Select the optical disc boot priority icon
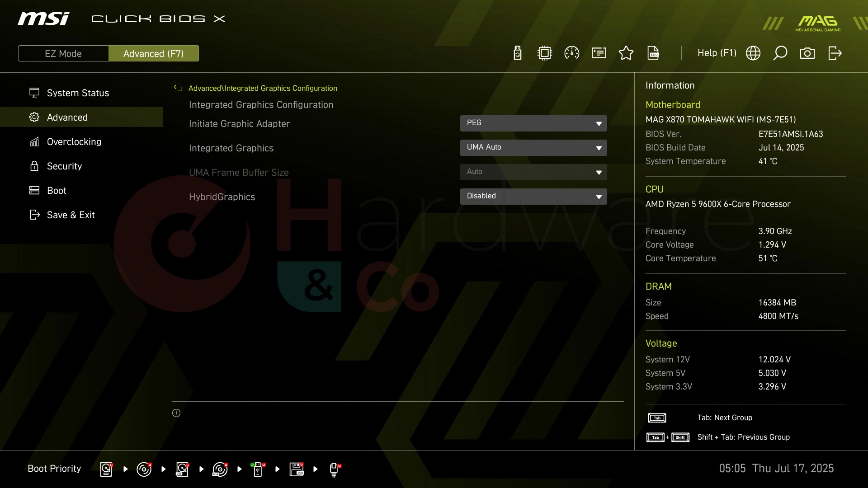Image resolution: width=868 pixels, height=488 pixels. point(144,469)
